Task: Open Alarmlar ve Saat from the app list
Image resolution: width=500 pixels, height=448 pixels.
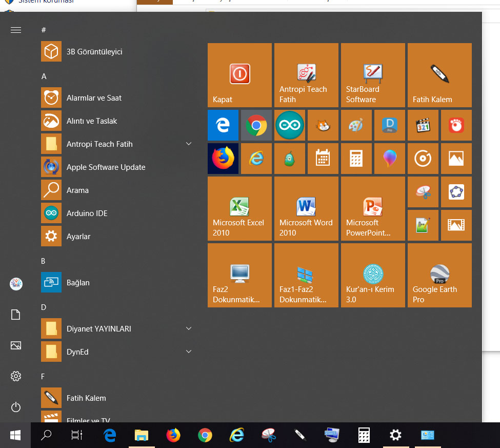Action: (x=117, y=98)
